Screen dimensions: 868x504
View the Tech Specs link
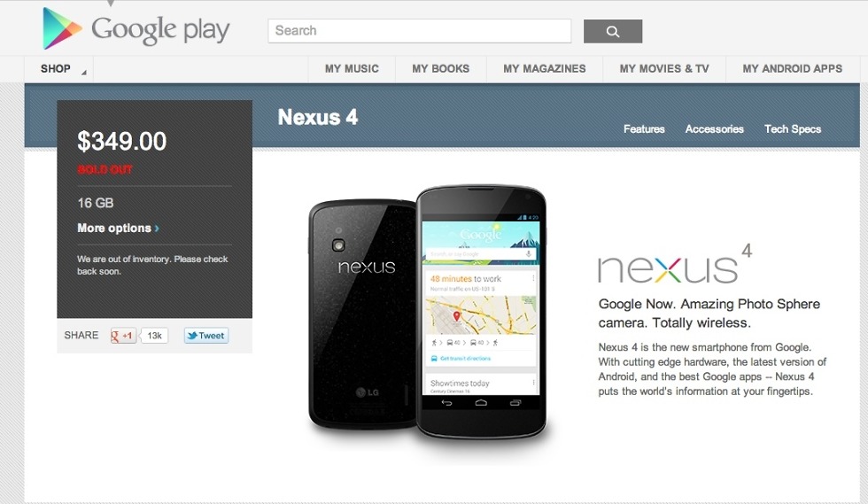pyautogui.click(x=792, y=129)
